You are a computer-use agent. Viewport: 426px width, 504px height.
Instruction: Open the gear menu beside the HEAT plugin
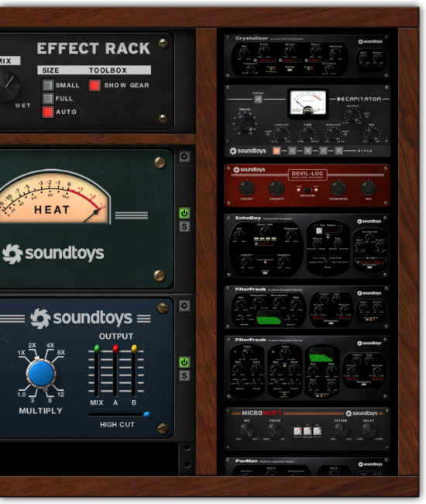(x=184, y=157)
